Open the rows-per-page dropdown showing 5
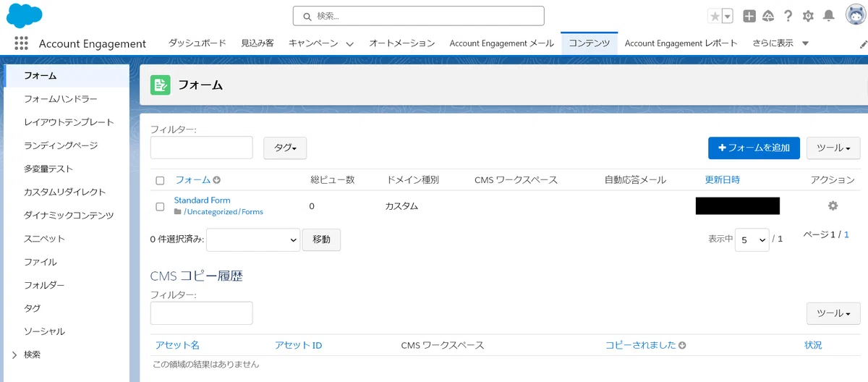This screenshot has width=868, height=382. [x=752, y=239]
